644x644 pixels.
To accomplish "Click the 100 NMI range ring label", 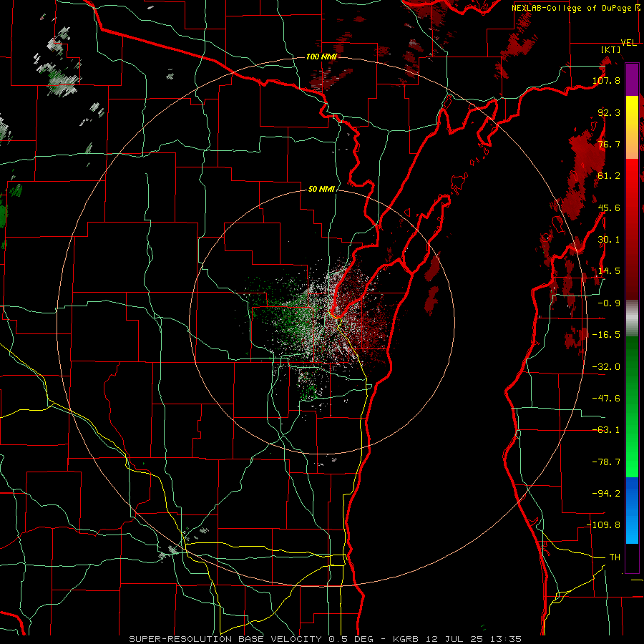I will pos(321,57).
